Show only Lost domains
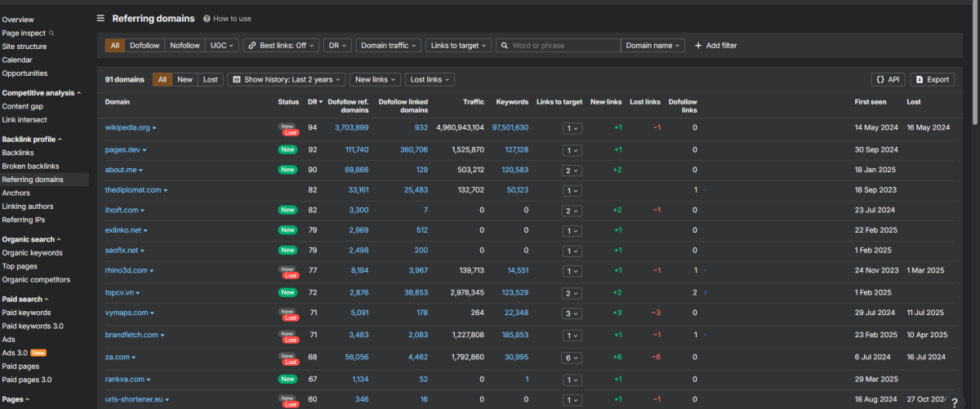980x409 pixels. [x=210, y=79]
